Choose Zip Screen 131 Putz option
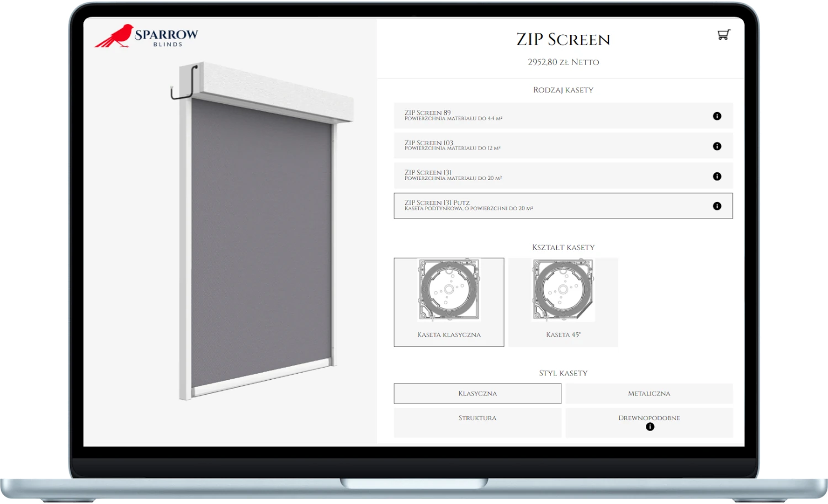 563,206
